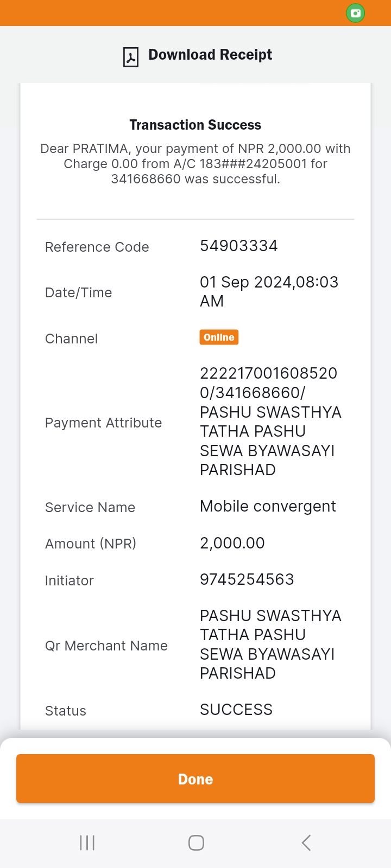
Task: Tap the Done button
Action: point(195,778)
